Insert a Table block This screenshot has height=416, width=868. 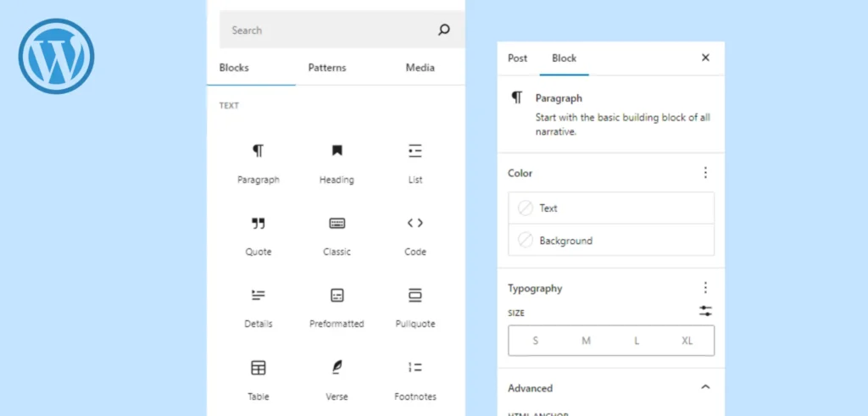(x=258, y=380)
